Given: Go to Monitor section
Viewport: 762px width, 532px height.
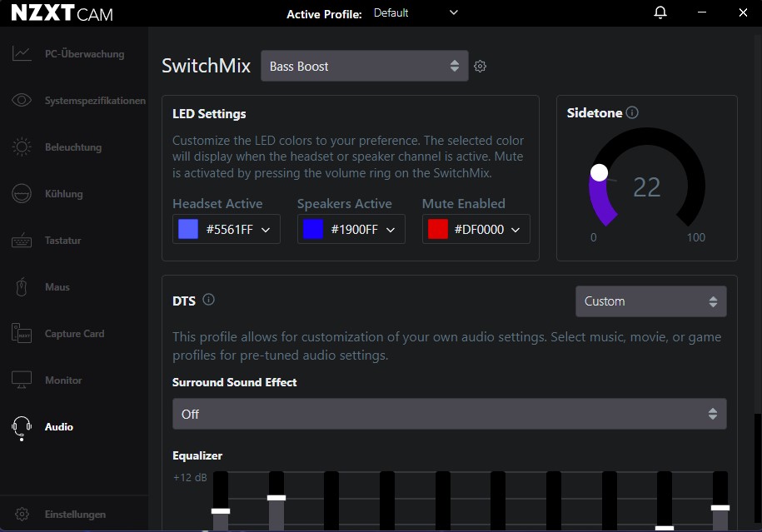Looking at the screenshot, I should pos(63,380).
